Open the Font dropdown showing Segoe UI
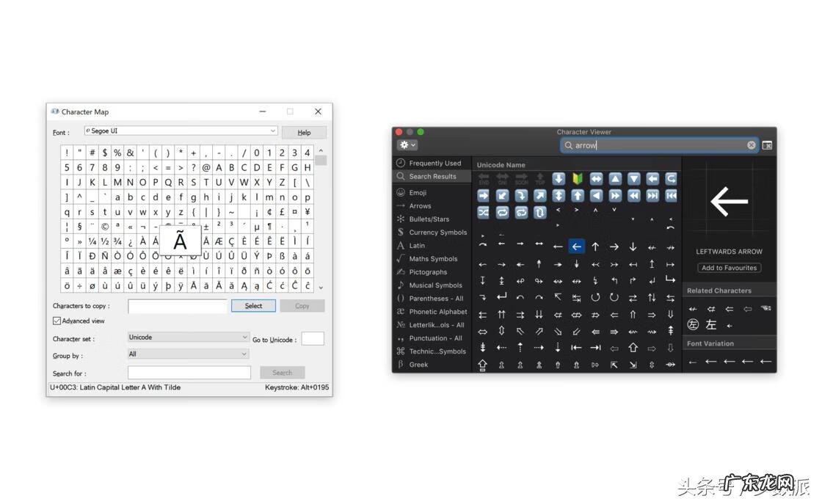The image size is (822, 504). point(181,131)
